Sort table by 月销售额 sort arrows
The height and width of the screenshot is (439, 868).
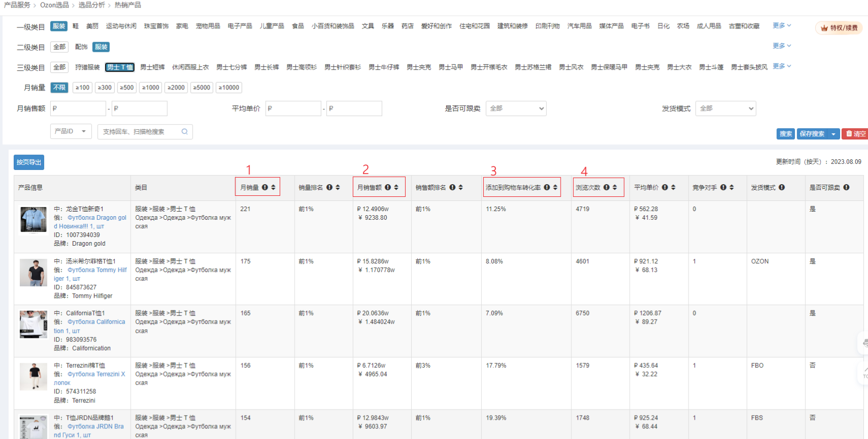click(396, 187)
